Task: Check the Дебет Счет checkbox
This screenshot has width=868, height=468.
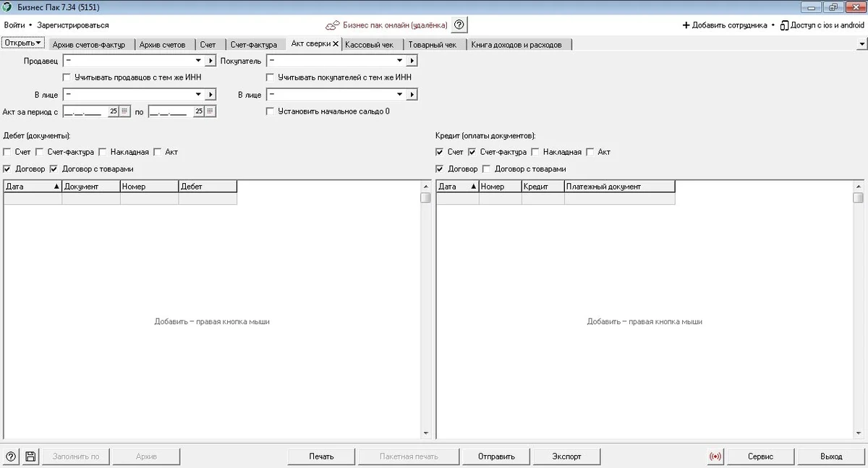Action: pyautogui.click(x=7, y=153)
